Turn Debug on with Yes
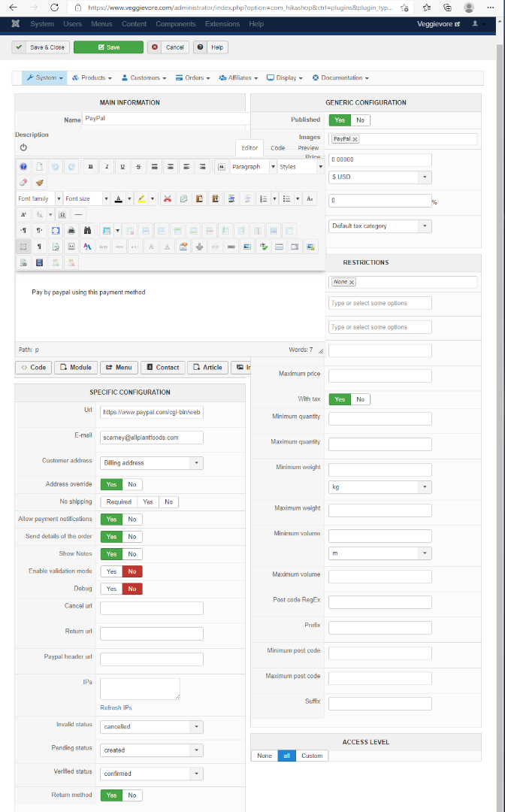Screen dimensions: 505x812 point(111,589)
